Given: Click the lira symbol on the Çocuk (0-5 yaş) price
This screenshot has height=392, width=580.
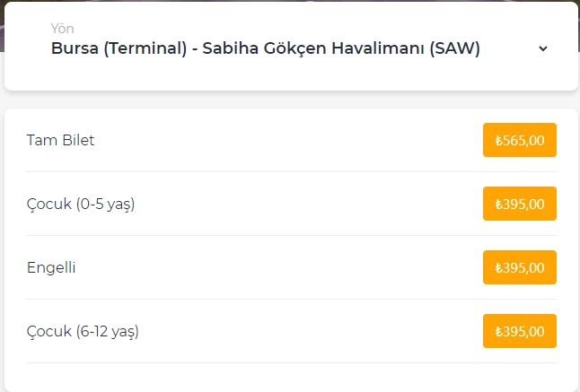Looking at the screenshot, I should click(x=498, y=204).
